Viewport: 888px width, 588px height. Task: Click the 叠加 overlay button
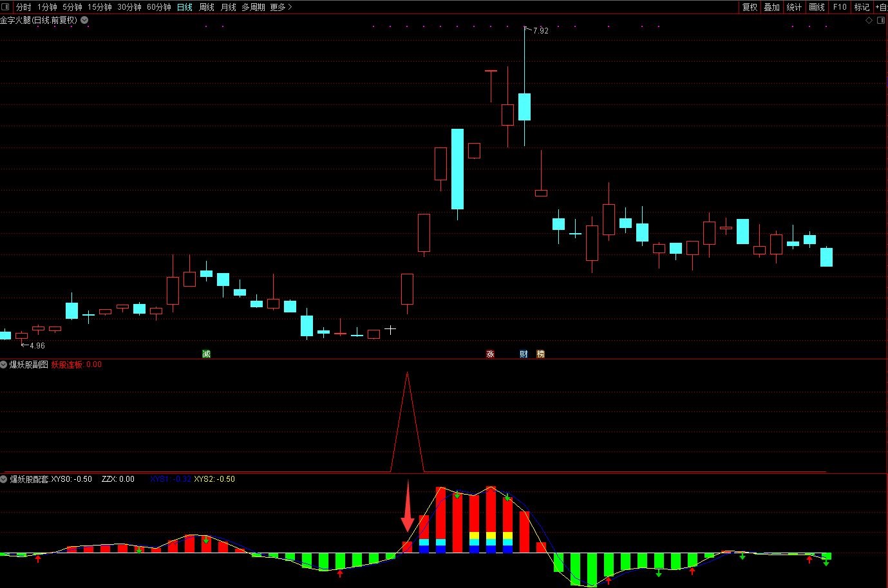(771, 7)
